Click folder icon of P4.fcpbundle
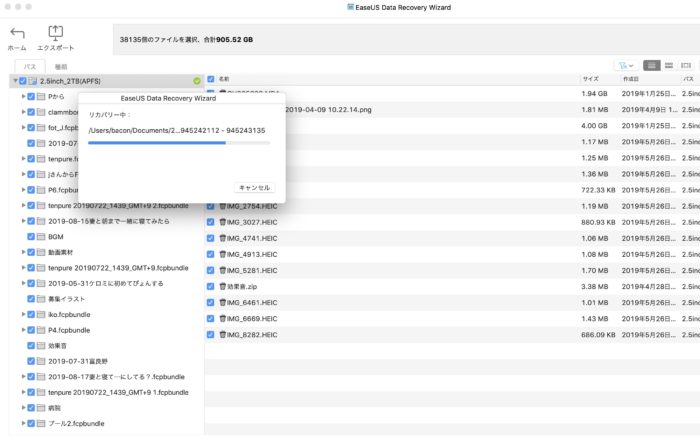Image resolution: width=700 pixels, height=441 pixels. pos(41,330)
